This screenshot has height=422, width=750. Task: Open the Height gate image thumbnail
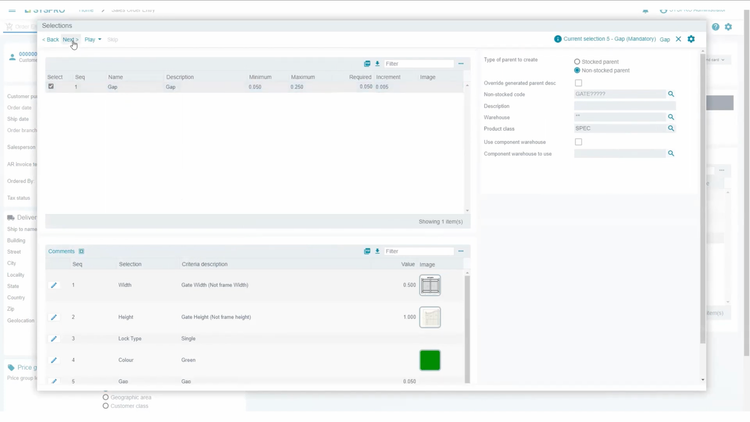point(430,317)
